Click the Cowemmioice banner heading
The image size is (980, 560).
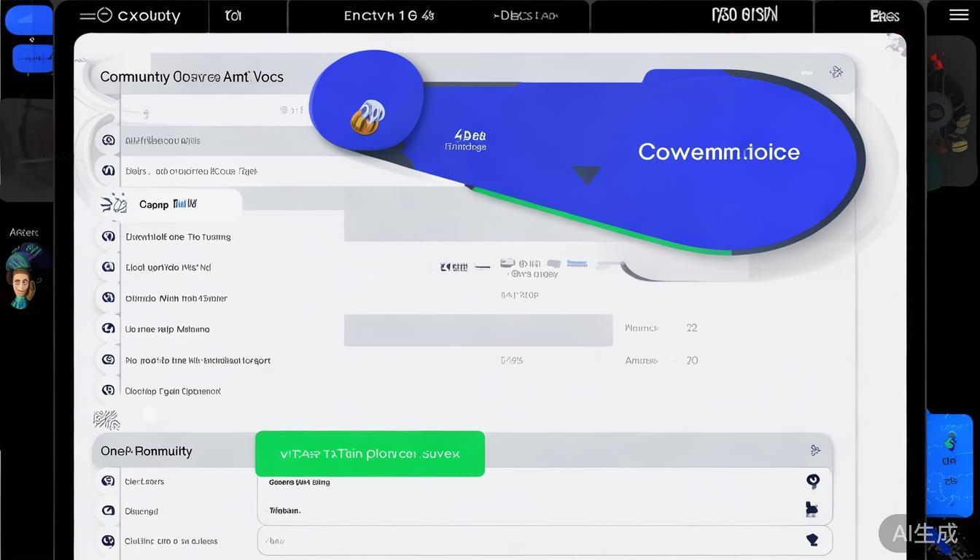(719, 152)
